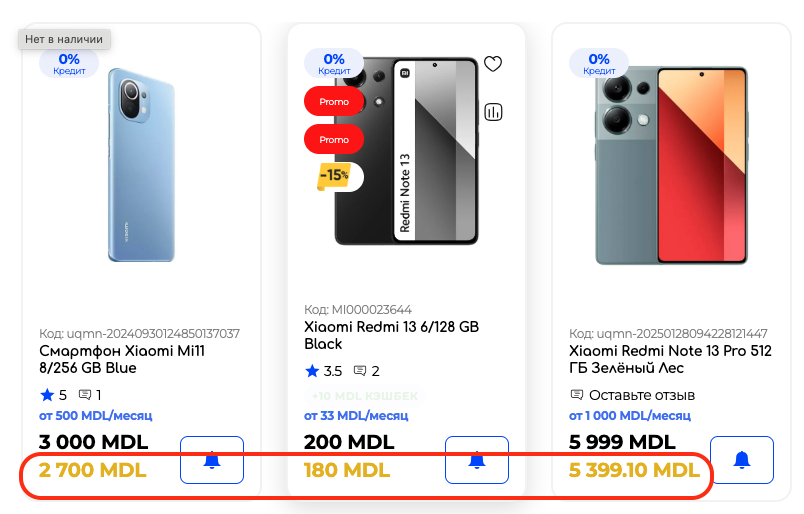Click 0% Кредит badge on Redmi Note 13 Pro
804x514 pixels.
(x=599, y=64)
